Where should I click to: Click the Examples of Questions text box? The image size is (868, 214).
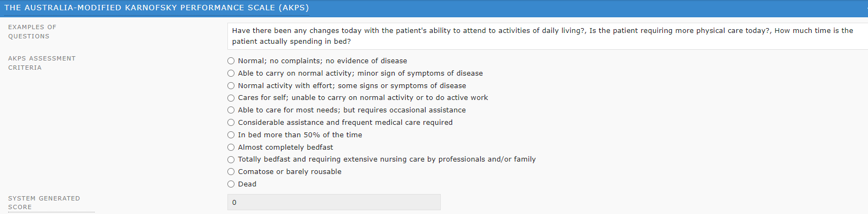coord(547,36)
